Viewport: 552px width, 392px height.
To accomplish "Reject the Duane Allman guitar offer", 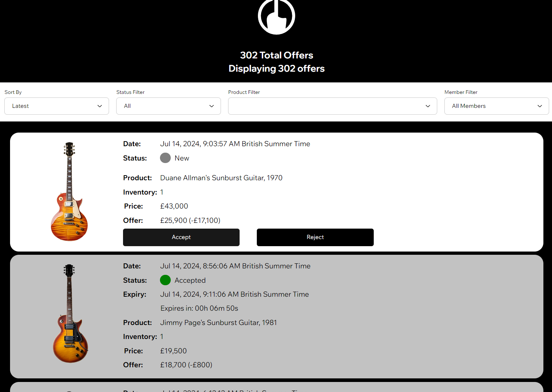I will pos(315,237).
